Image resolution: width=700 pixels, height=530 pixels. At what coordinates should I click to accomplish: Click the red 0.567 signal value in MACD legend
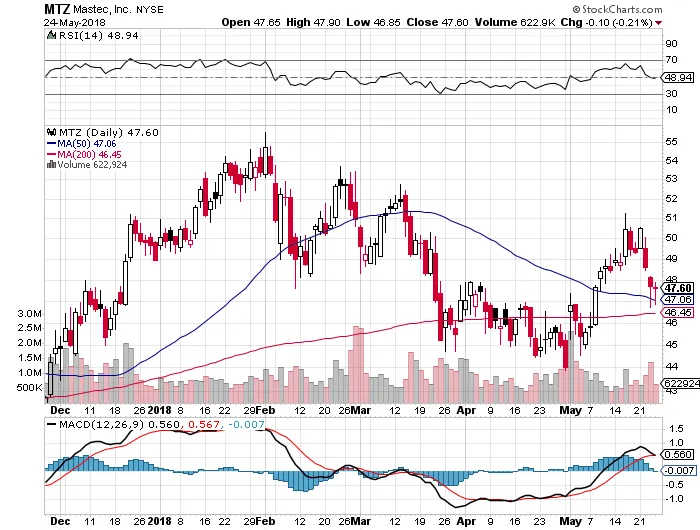point(204,424)
